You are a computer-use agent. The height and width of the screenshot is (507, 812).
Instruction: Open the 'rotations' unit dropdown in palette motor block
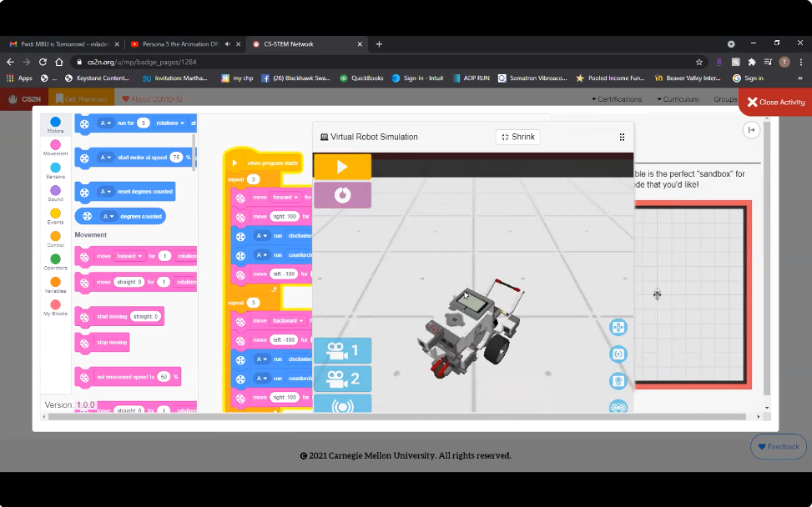[x=170, y=123]
